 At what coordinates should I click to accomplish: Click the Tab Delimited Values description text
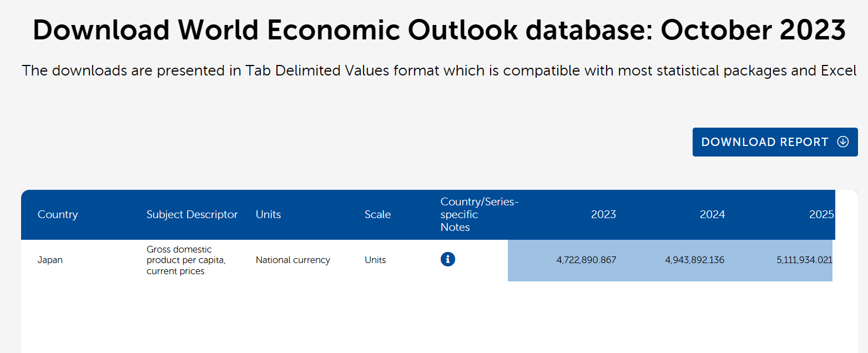click(x=439, y=71)
